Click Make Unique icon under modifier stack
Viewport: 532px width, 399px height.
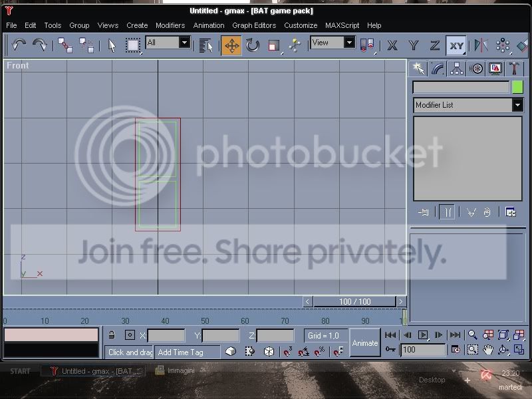pos(471,212)
